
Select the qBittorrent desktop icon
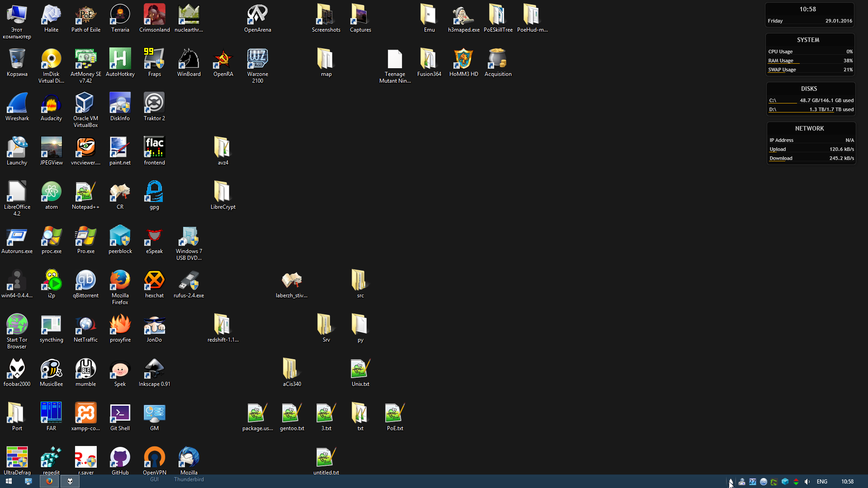click(x=86, y=284)
